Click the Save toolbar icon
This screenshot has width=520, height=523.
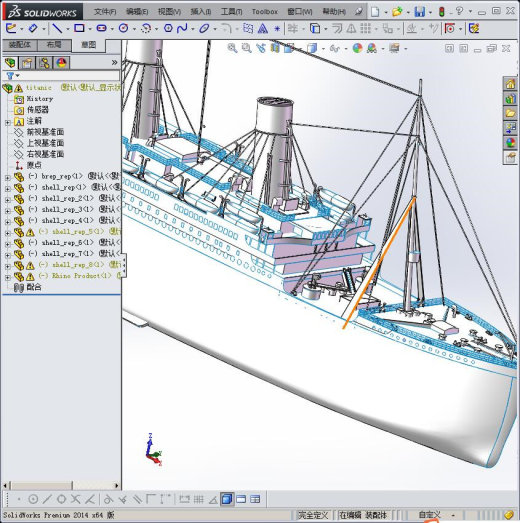419,12
